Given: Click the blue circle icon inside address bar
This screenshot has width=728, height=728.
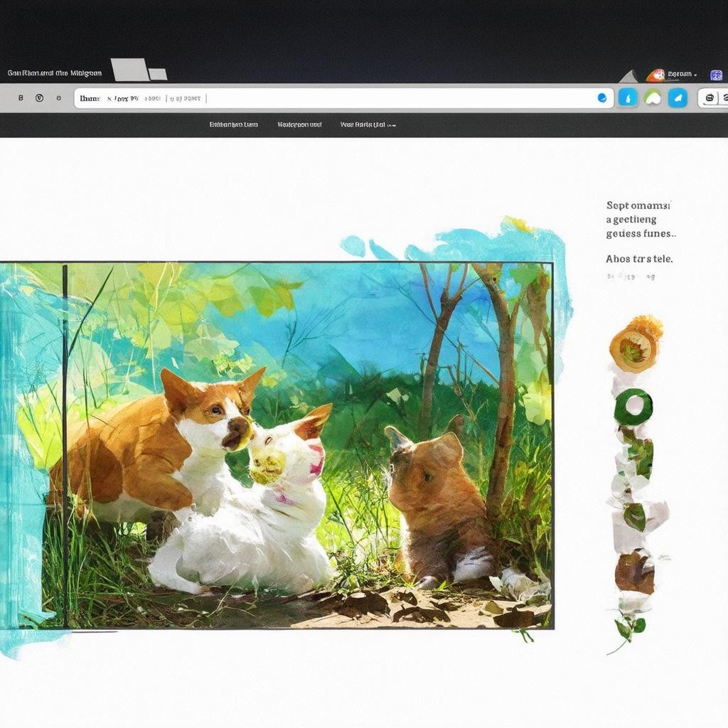Looking at the screenshot, I should point(601,98).
